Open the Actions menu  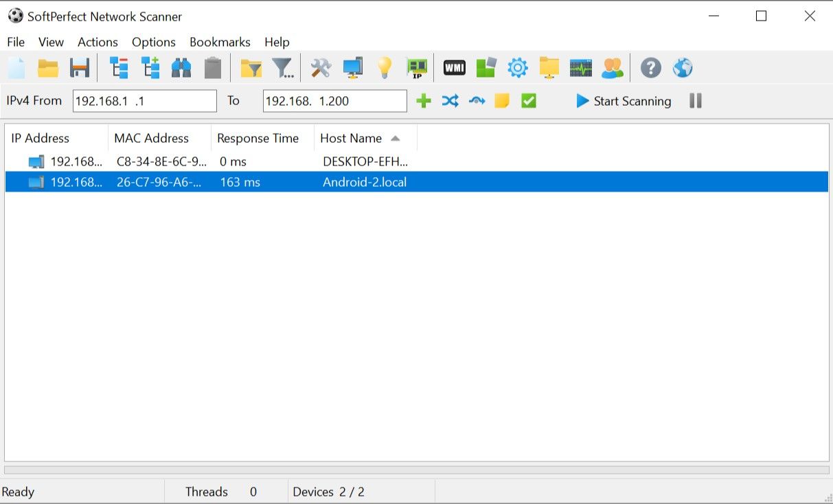click(98, 42)
